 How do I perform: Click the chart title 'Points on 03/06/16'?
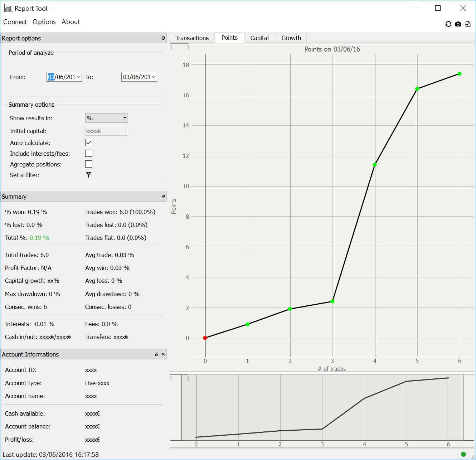pos(332,49)
